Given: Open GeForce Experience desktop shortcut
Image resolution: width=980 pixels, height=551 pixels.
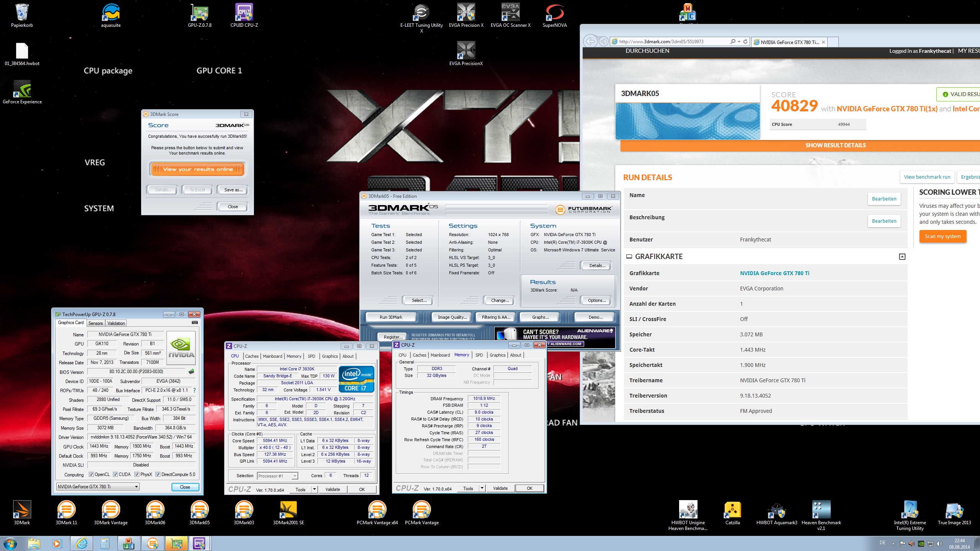Looking at the screenshot, I should (22, 92).
